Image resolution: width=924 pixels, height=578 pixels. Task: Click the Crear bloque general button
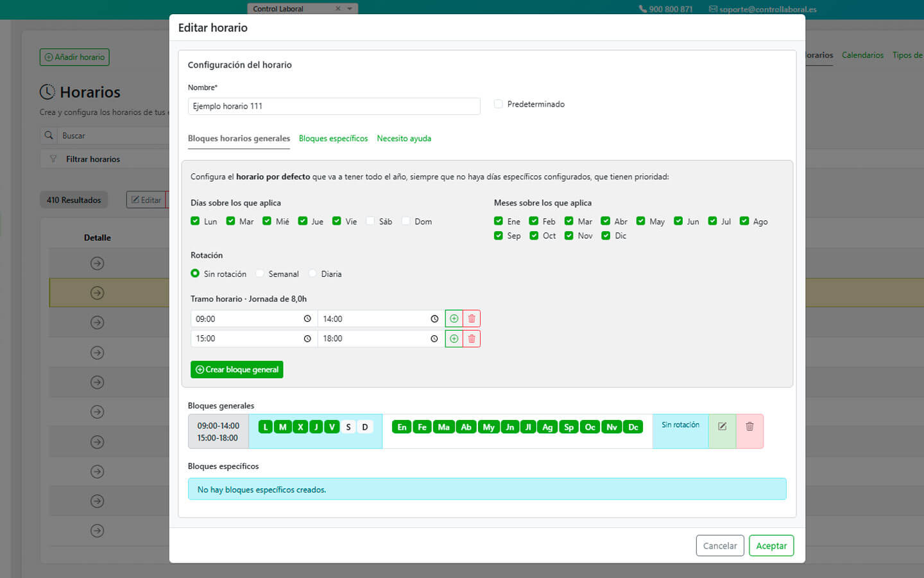tap(237, 370)
